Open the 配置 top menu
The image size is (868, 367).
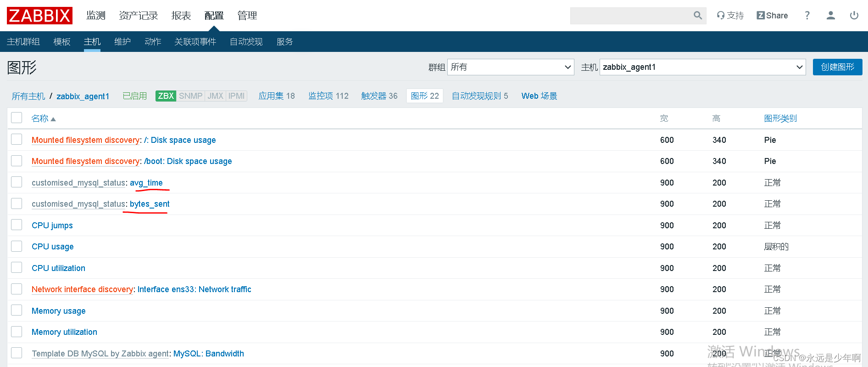tap(214, 16)
